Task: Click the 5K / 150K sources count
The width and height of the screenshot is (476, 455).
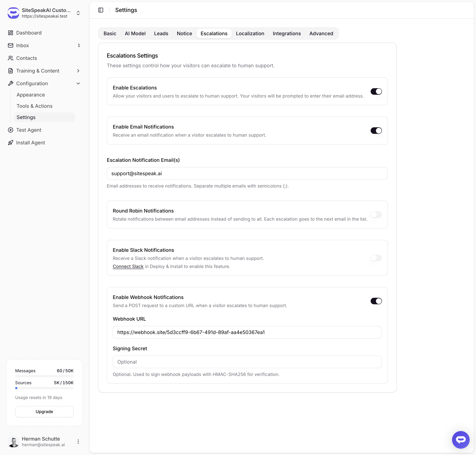Action: 64,383
